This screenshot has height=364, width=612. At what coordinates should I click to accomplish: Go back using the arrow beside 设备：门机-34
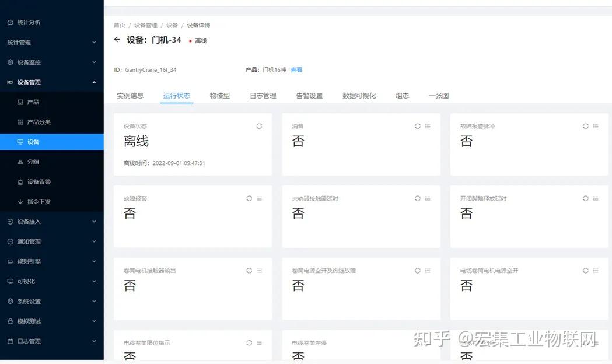tap(117, 40)
